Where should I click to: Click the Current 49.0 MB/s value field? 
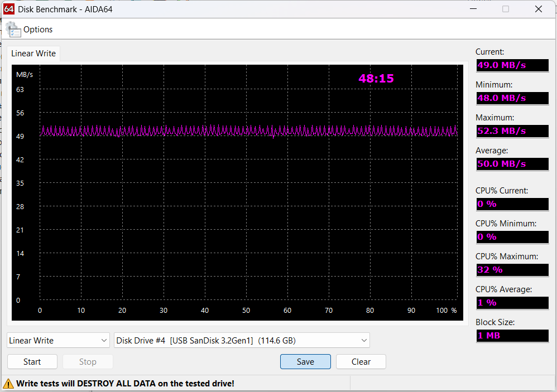[512, 65]
